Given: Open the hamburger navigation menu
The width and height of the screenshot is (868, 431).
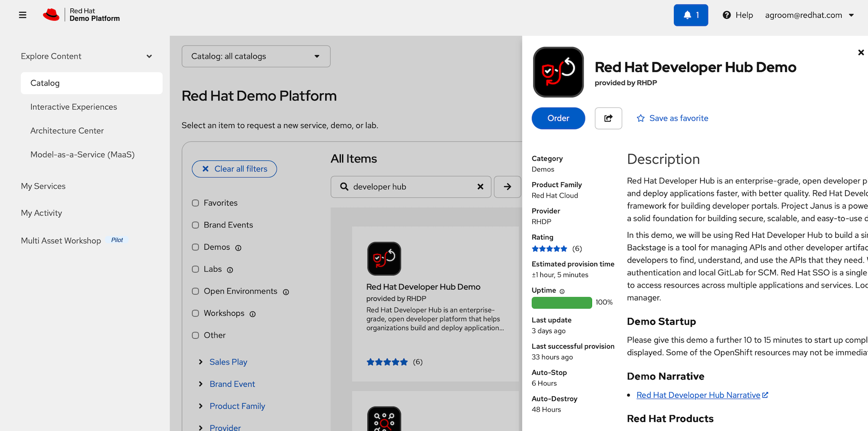Looking at the screenshot, I should click(x=22, y=15).
